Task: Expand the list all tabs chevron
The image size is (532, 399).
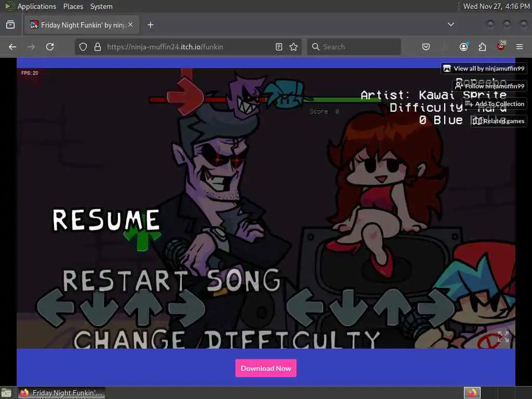Action: tap(451, 24)
